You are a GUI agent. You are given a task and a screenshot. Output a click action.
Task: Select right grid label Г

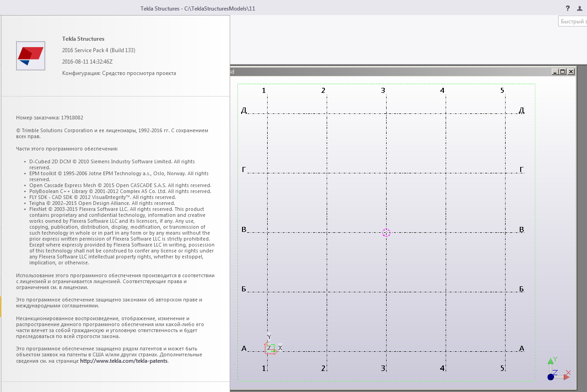(522, 170)
